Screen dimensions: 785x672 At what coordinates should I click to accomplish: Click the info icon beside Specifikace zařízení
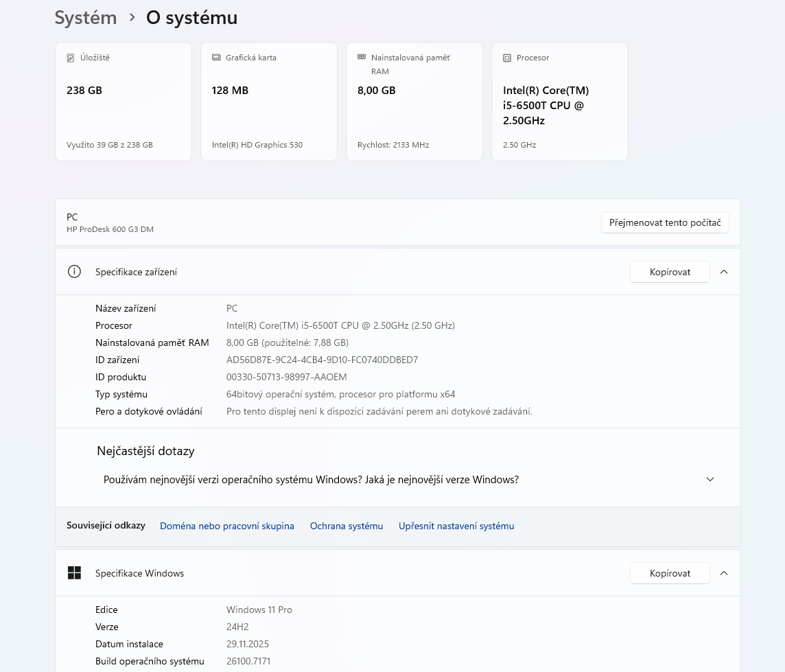click(x=74, y=272)
